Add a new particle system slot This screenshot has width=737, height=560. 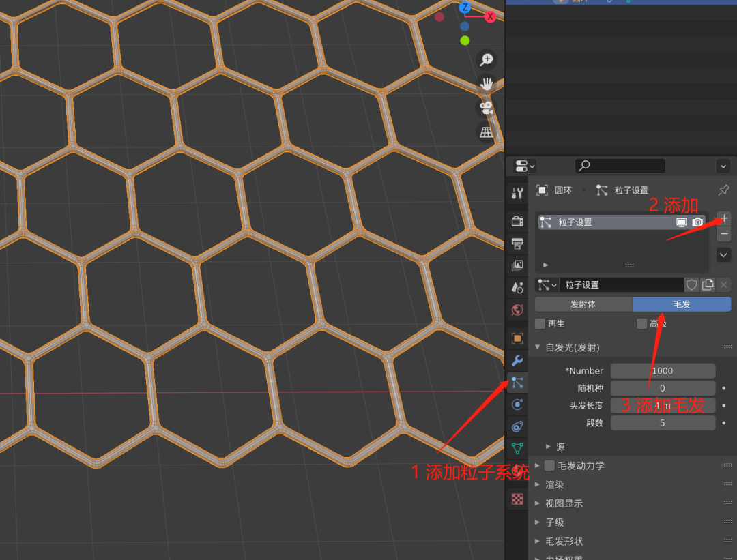(724, 218)
